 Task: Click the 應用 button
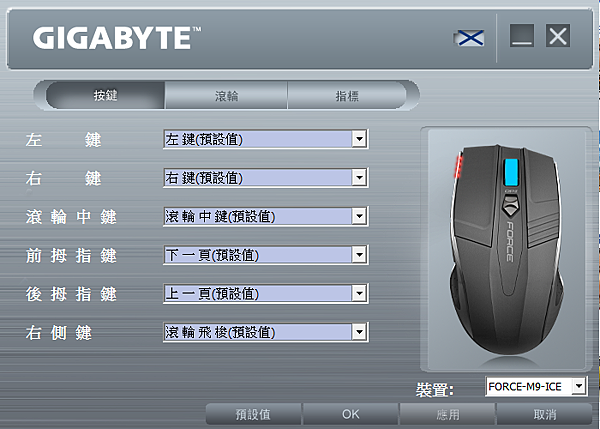448,414
